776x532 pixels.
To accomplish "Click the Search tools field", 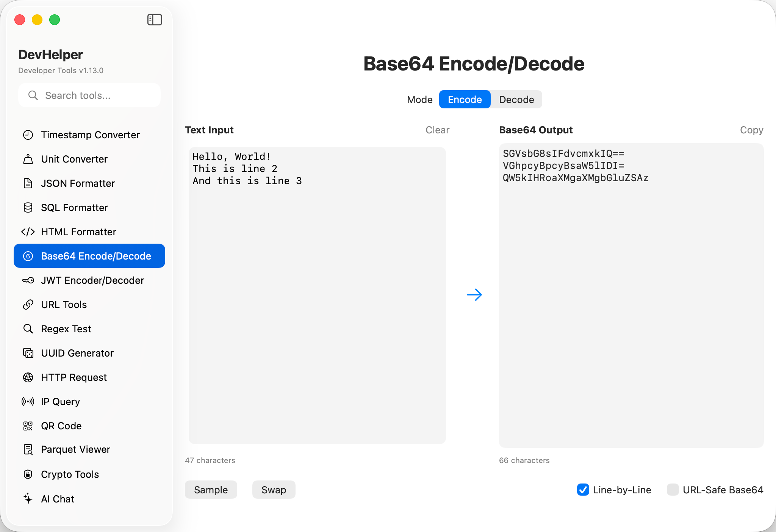I will coord(89,95).
